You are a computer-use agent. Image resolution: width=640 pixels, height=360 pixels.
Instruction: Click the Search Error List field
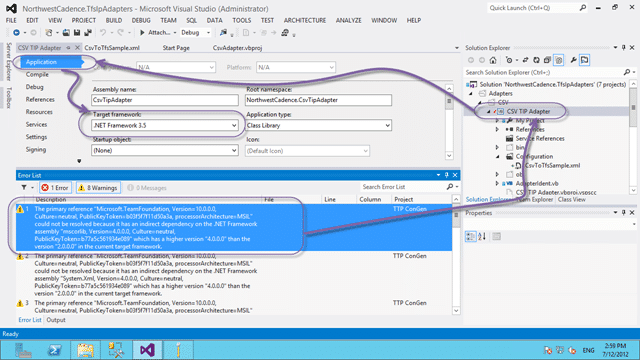coord(404,187)
